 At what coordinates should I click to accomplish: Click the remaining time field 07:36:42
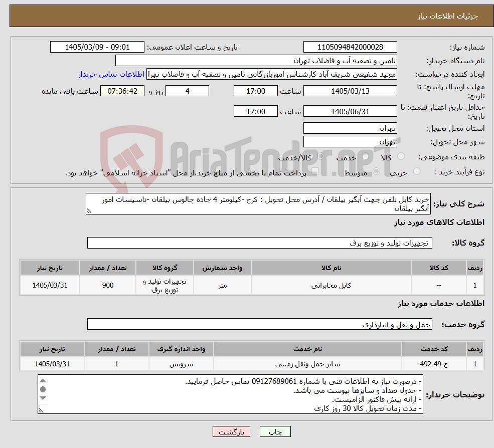point(122,91)
